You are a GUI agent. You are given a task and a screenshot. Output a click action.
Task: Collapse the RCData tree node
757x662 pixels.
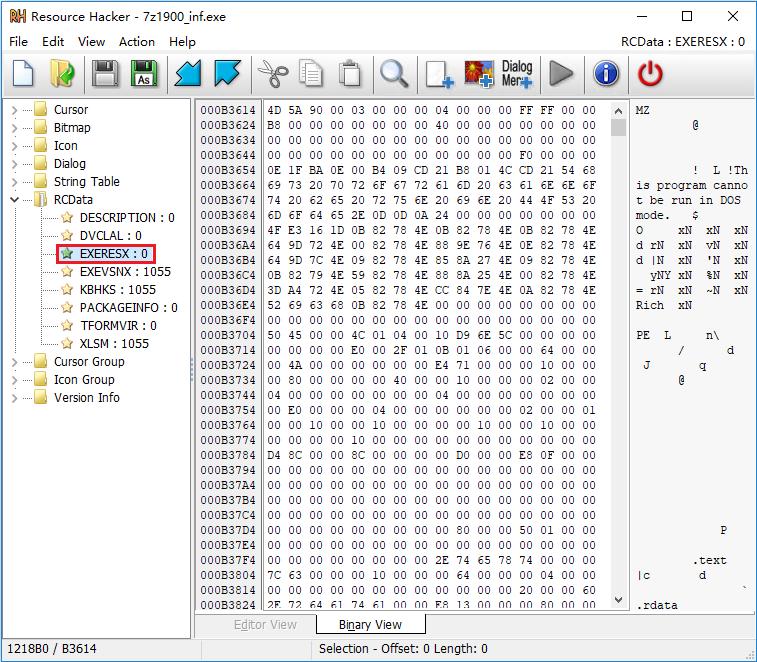(14, 199)
